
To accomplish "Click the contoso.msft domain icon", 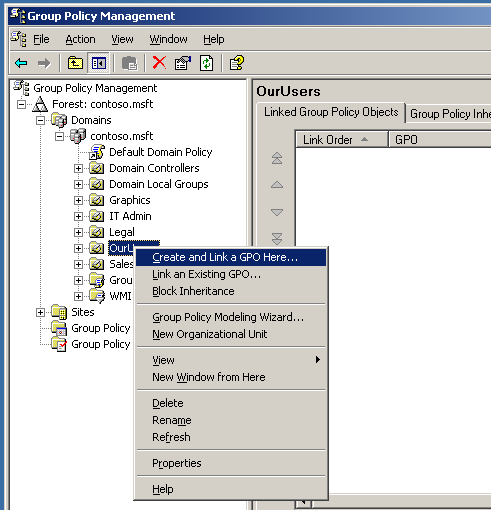I will point(78,136).
